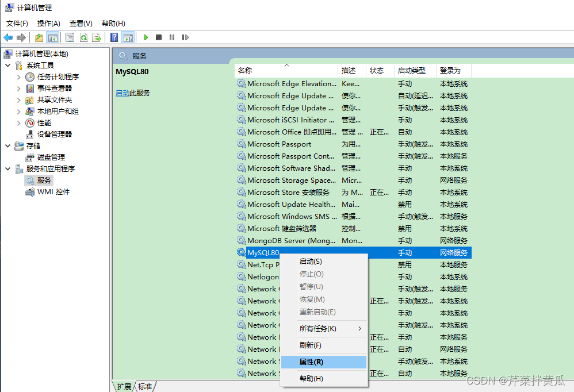Click the Refresh toolbar icon
574x392 pixels.
(83, 37)
